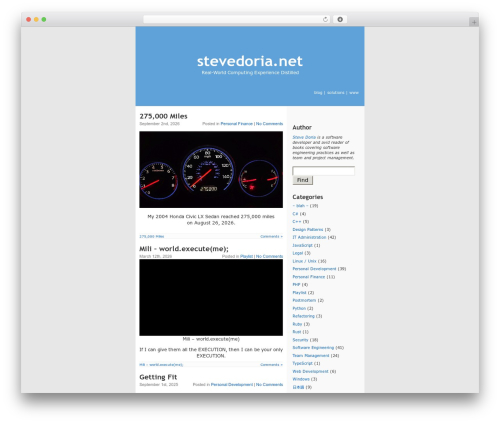Image resolution: width=500 pixels, height=423 pixels.
Task: Open the blog header link
Action: tap(318, 93)
